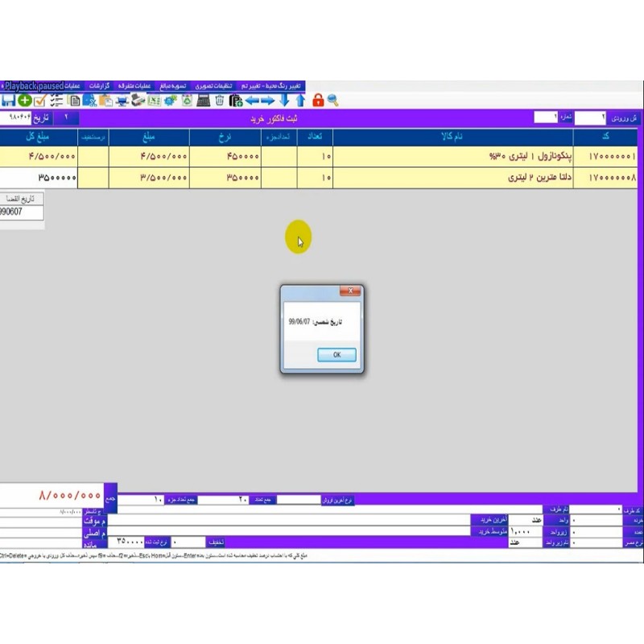This screenshot has height=644, width=644.
Task: Click the blue floppy-disk save icon
Action: (x=8, y=101)
